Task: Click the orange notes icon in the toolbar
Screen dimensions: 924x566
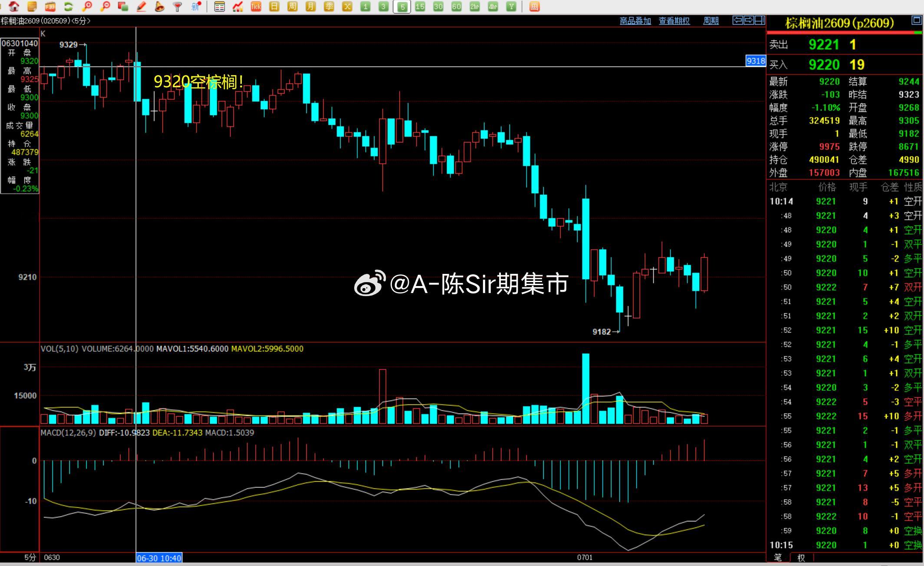Action: click(32, 7)
